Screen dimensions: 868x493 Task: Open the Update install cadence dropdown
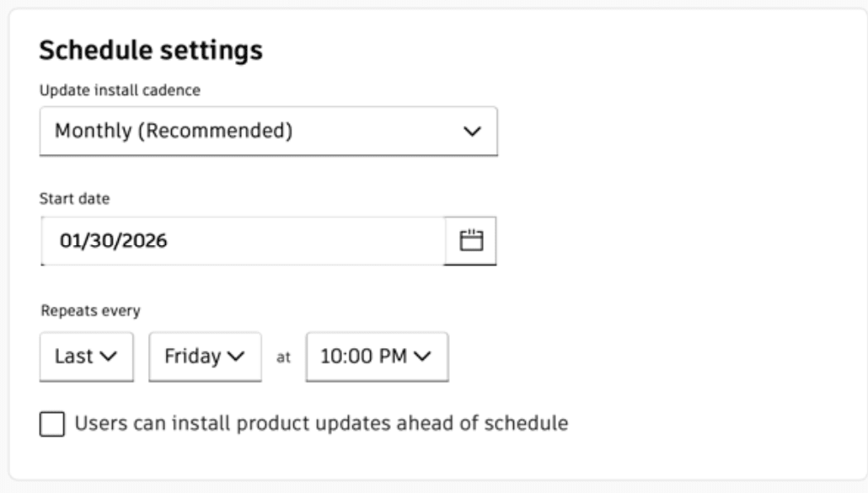(268, 131)
